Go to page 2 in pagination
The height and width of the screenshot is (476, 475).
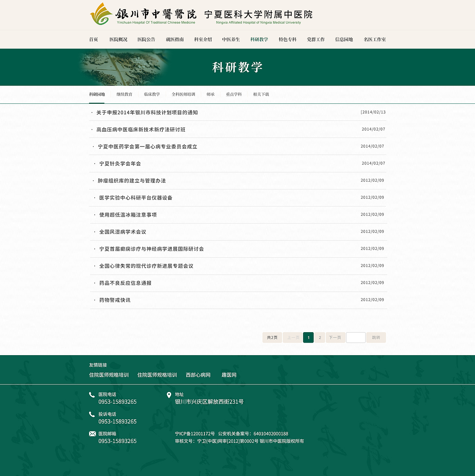pyautogui.click(x=320, y=337)
